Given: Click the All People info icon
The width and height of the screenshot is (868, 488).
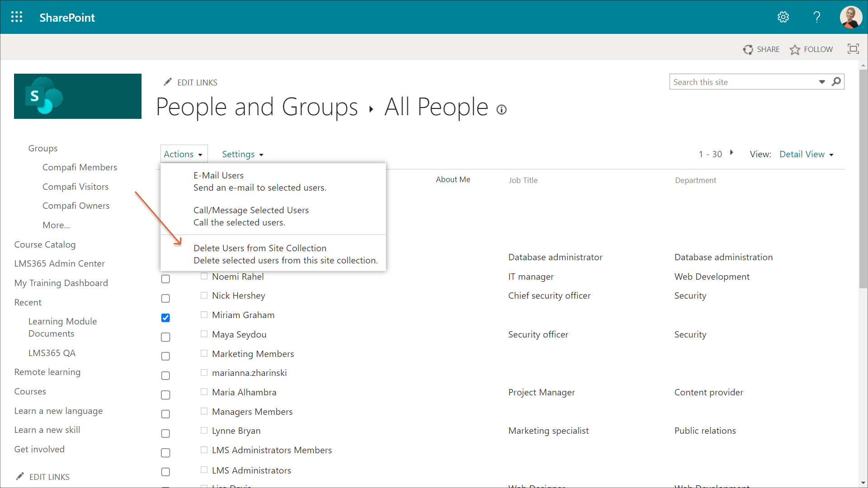Looking at the screenshot, I should 501,110.
